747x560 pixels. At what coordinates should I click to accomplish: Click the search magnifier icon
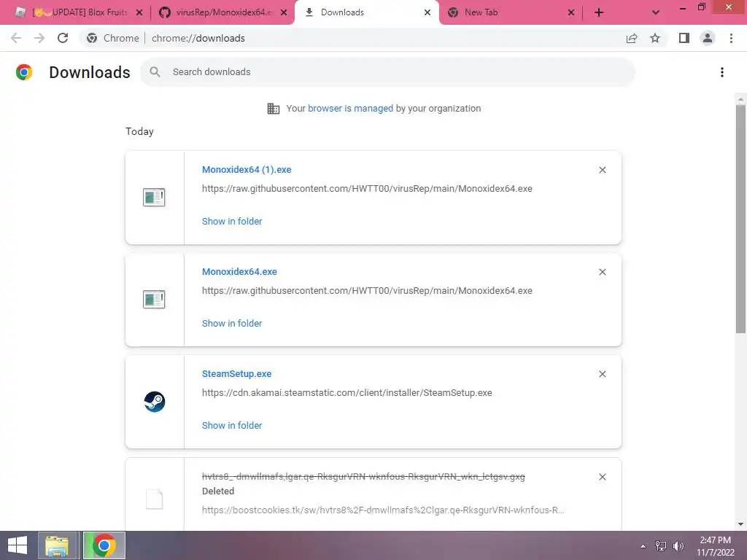tap(155, 72)
